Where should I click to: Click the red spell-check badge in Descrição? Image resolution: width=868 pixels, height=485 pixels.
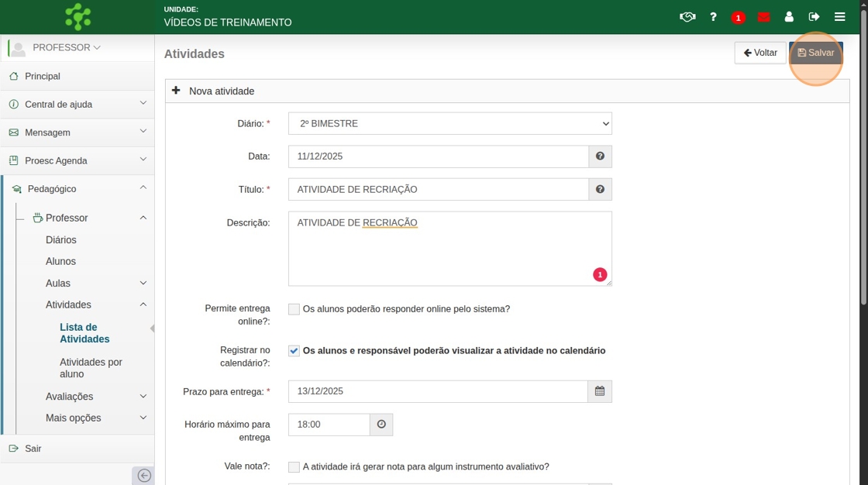600,274
